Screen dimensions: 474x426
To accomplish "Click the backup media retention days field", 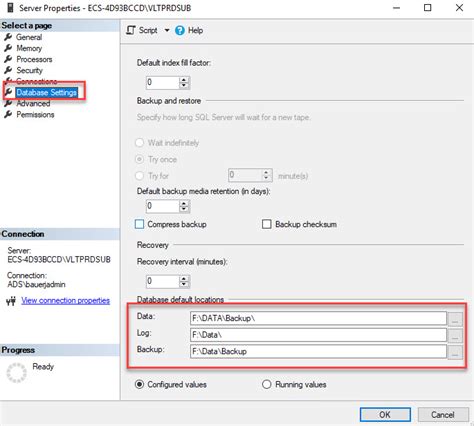I will 163,206.
